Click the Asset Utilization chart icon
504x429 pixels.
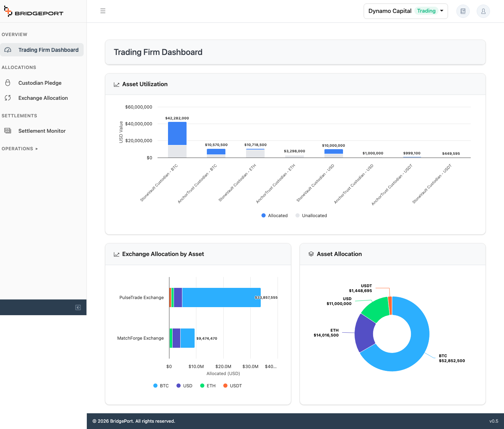tap(117, 84)
